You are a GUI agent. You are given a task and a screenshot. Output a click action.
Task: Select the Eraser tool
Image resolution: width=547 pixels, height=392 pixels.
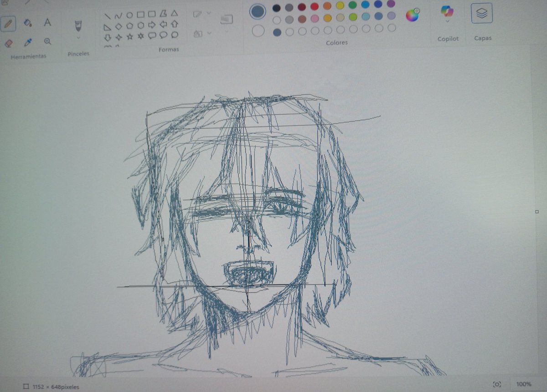(8, 42)
